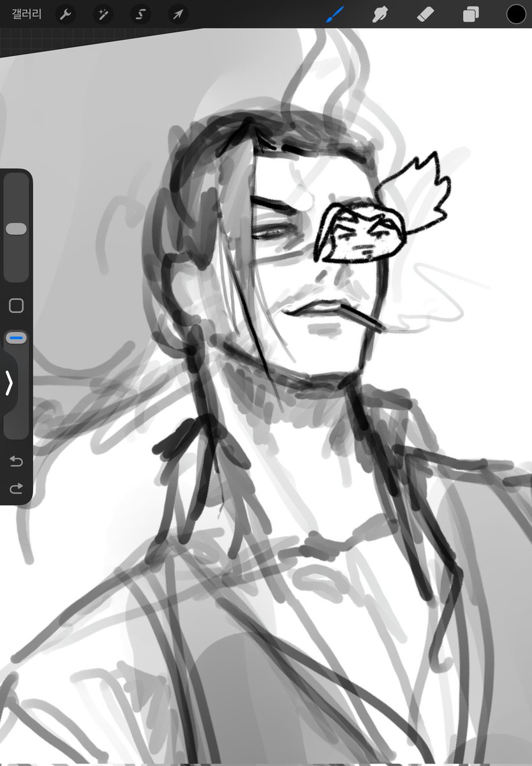The width and height of the screenshot is (532, 766).
Task: Open the Actions wrench menu
Action: point(66,14)
